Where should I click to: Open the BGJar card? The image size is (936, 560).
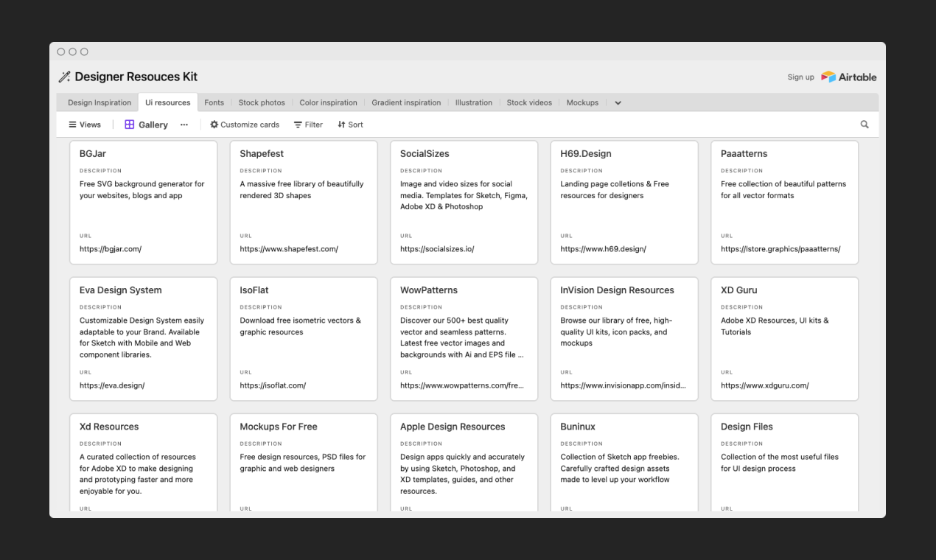coord(144,202)
